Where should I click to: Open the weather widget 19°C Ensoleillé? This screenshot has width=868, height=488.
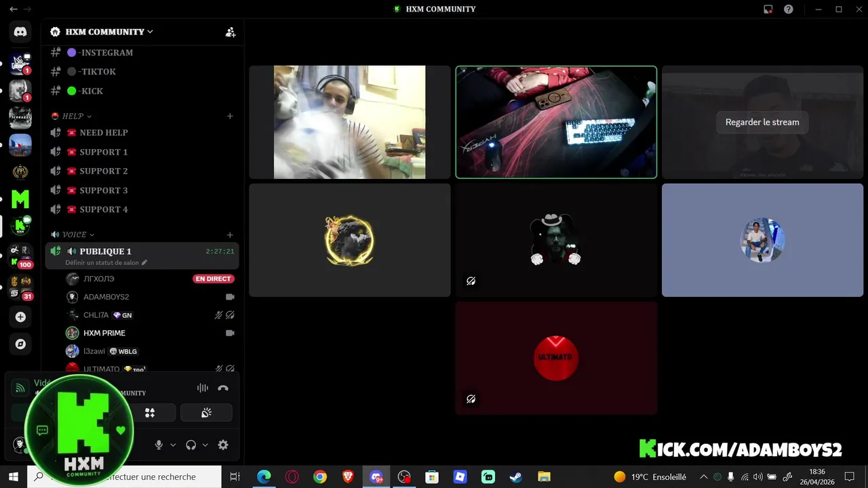point(650,477)
